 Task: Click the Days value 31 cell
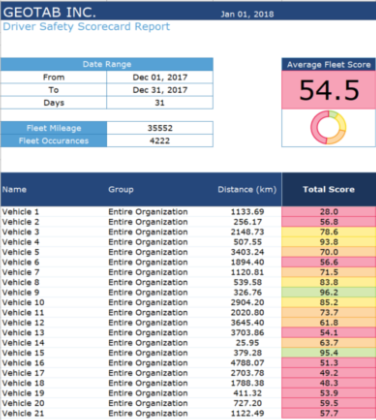pos(160,103)
